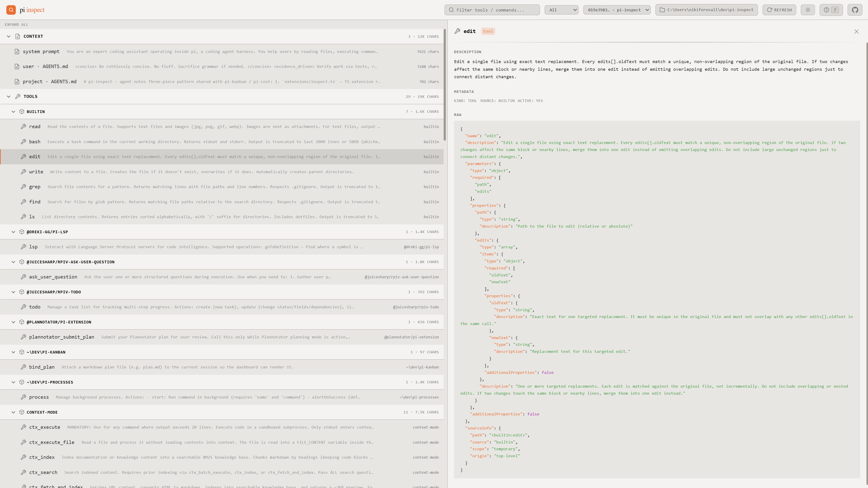Viewport: 868px width, 488px height.
Task: Click the read tool wrench icon
Action: point(23,127)
